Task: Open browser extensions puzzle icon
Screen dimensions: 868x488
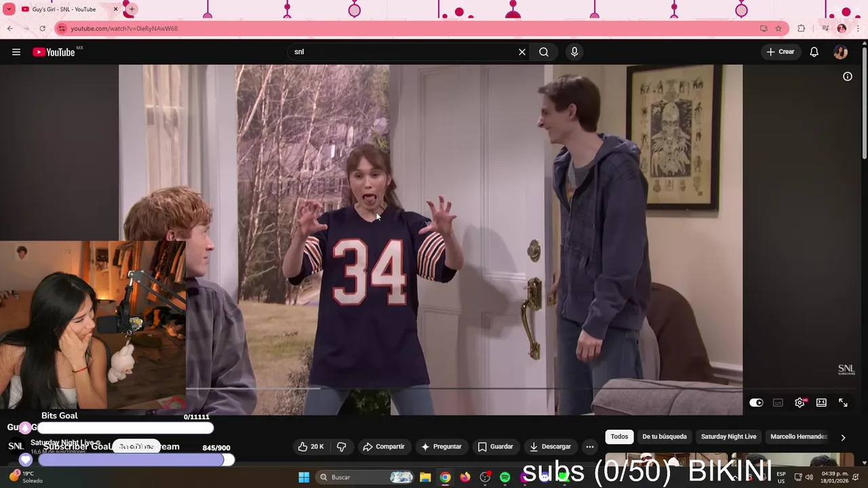Action: point(802,28)
